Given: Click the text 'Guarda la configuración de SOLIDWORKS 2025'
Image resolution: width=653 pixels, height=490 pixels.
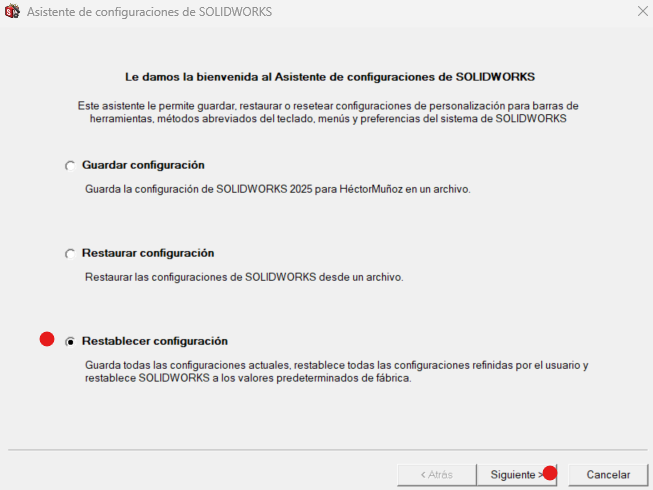Looking at the screenshot, I should click(199, 189).
